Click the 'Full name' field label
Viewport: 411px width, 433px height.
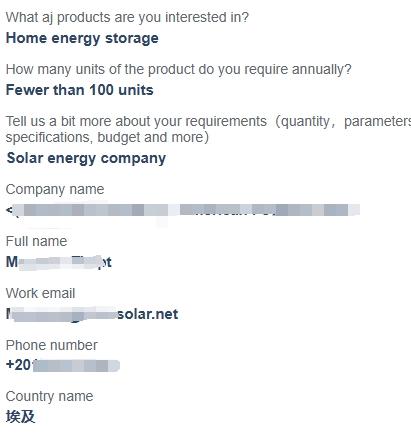36,241
